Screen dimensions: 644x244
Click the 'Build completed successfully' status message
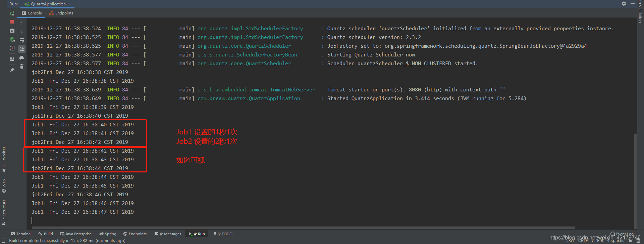(x=67, y=241)
